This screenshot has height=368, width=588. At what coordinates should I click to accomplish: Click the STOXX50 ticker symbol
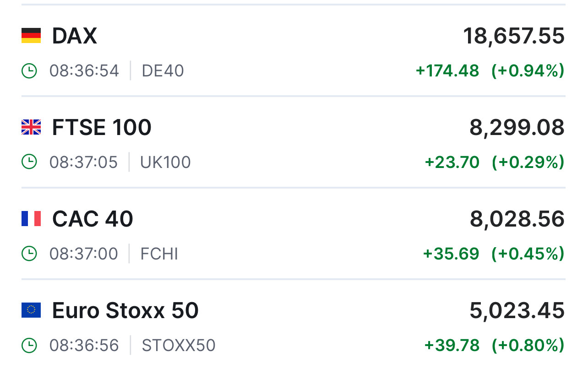click(178, 345)
